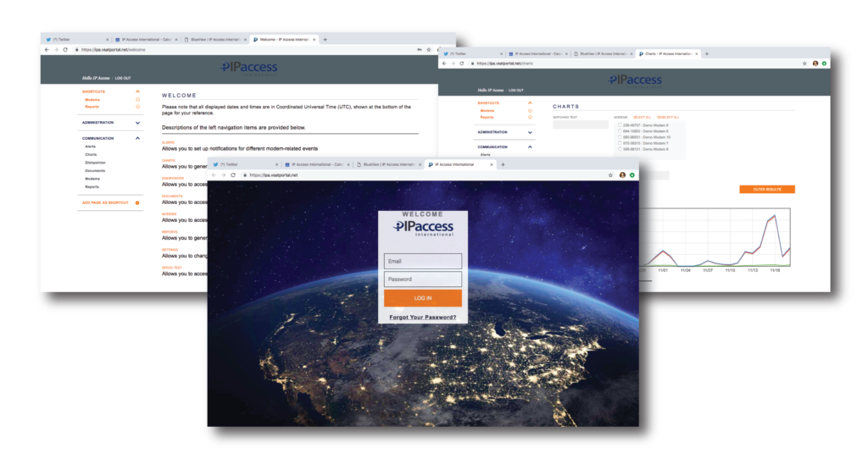The width and height of the screenshot is (868, 459).
Task: Check Demo Modem 10 checkbox in Charts
Action: 620,137
